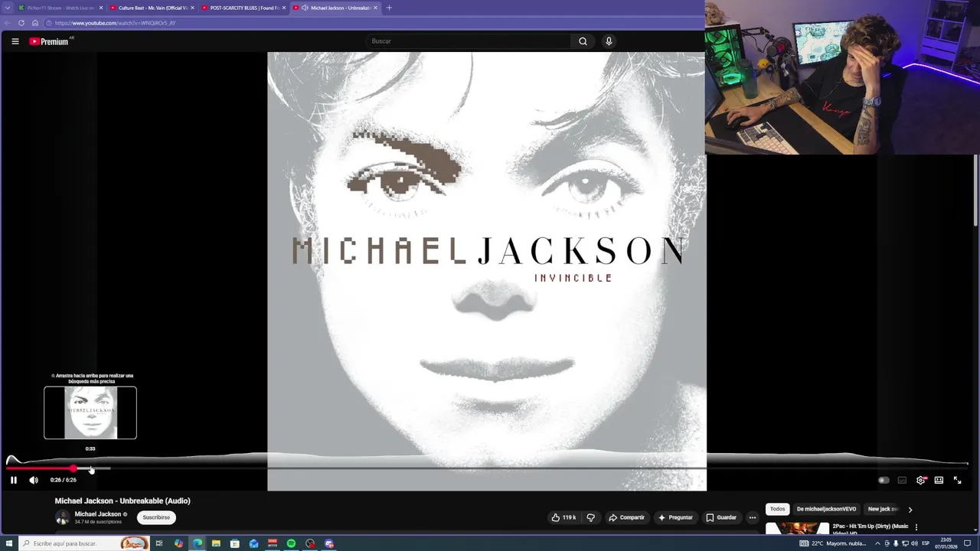Switch ESP keyboard language indicator
The height and width of the screenshot is (551, 980).
[926, 543]
